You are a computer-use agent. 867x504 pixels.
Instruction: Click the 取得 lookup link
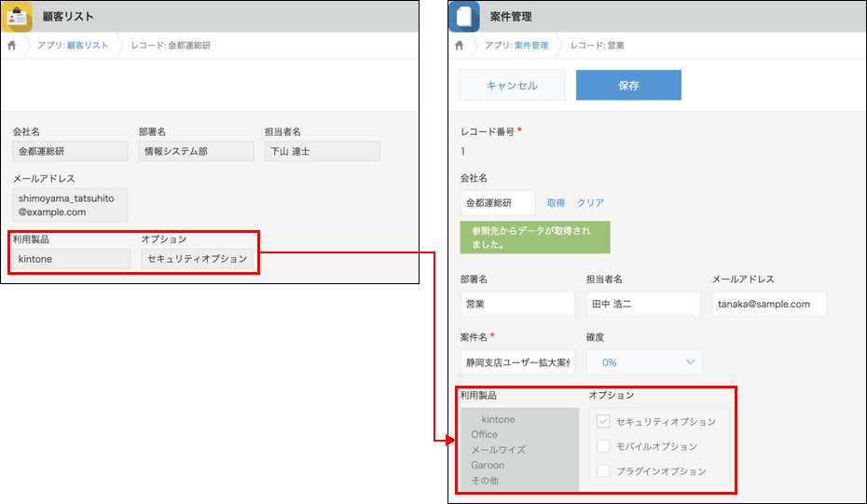point(556,203)
